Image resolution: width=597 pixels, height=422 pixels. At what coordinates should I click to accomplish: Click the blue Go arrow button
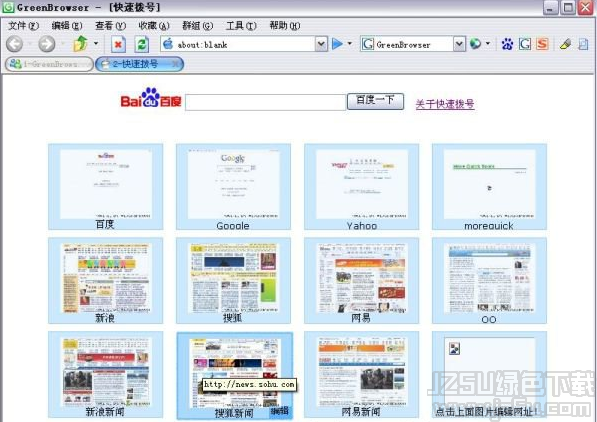coord(337,44)
